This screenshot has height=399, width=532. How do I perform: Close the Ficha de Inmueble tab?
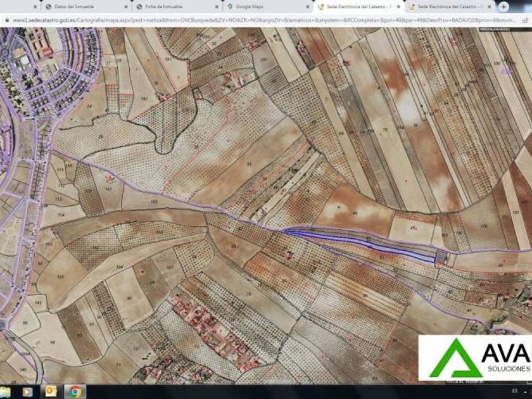click(217, 7)
